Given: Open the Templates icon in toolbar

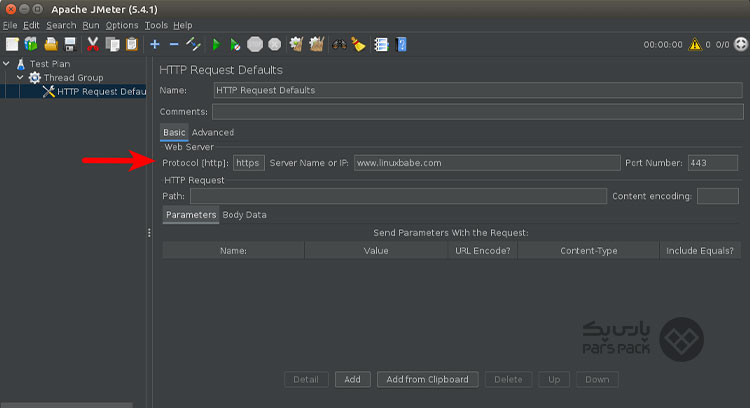Looking at the screenshot, I should click(x=31, y=44).
